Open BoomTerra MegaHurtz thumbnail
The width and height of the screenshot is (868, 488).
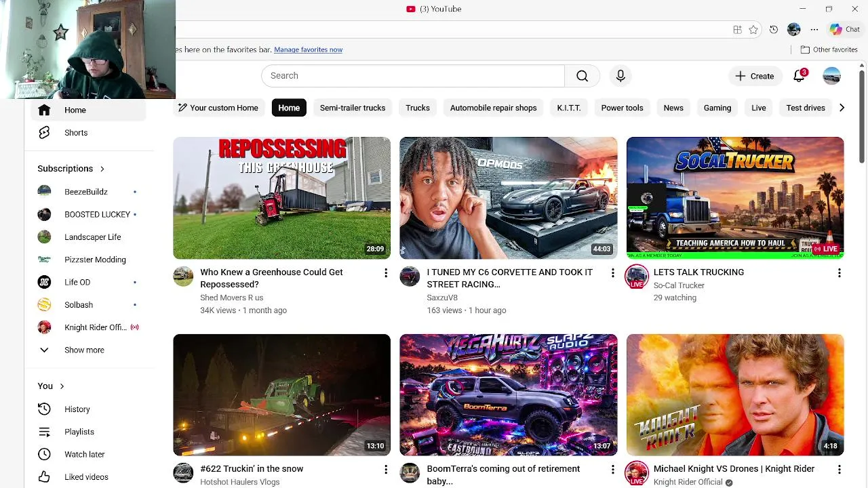click(509, 394)
